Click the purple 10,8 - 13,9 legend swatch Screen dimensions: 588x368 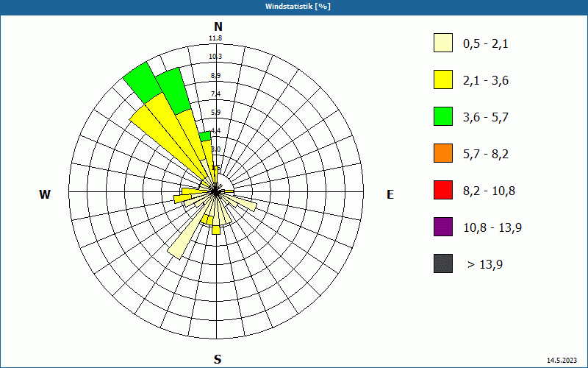[x=443, y=227]
